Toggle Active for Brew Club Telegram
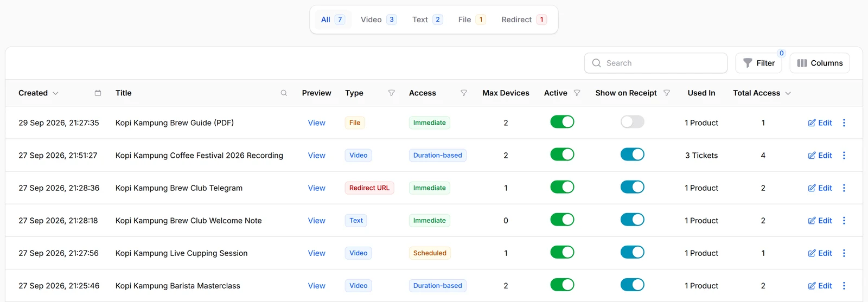Viewport: 868px width, 302px height. pyautogui.click(x=562, y=187)
